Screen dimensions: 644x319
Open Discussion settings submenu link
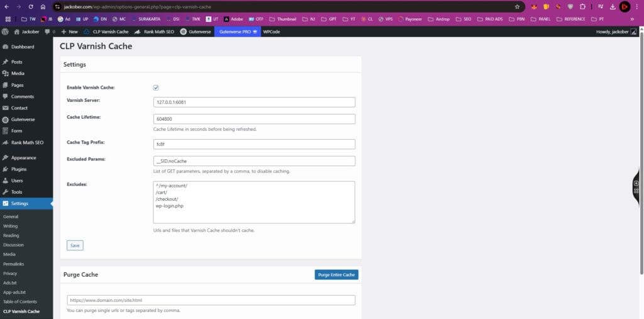[x=13, y=245]
